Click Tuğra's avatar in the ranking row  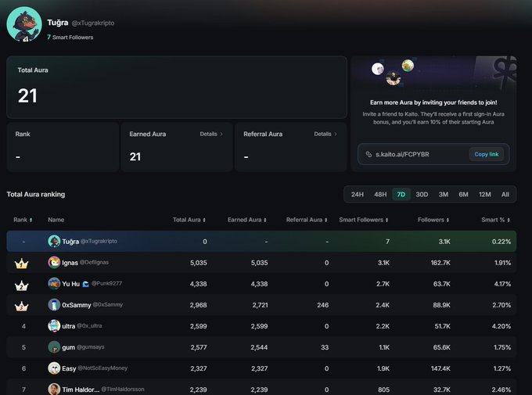[54, 241]
